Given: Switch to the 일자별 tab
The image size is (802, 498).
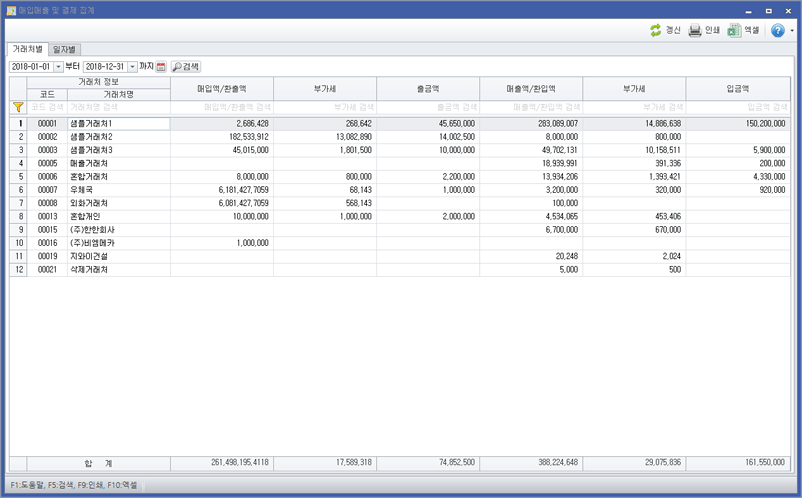Looking at the screenshot, I should point(65,48).
